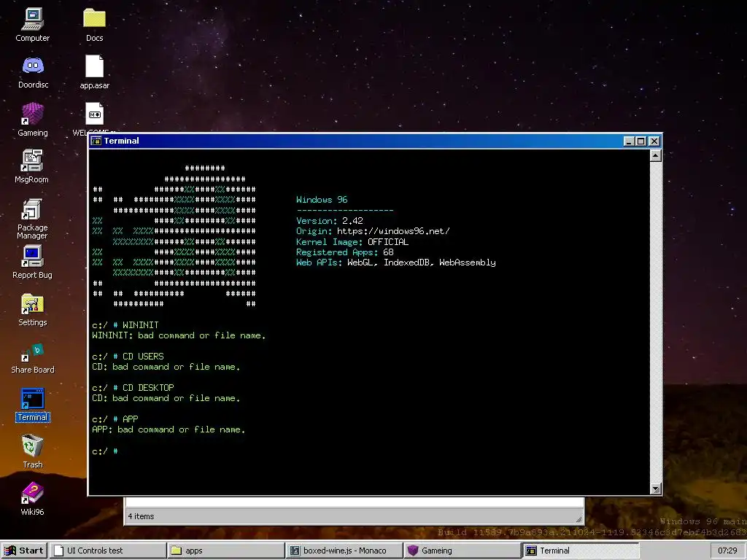
Task: Grab the resize grip of the apps window
Action: click(578, 519)
